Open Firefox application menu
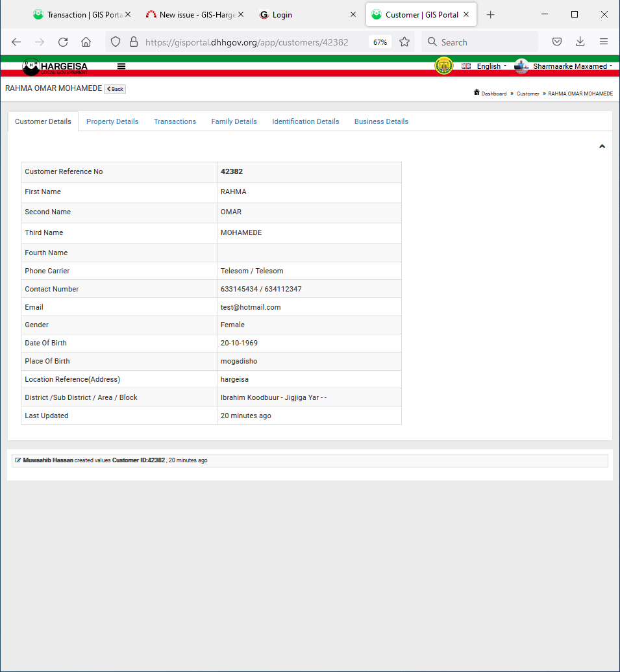This screenshot has width=620, height=672. click(x=604, y=42)
